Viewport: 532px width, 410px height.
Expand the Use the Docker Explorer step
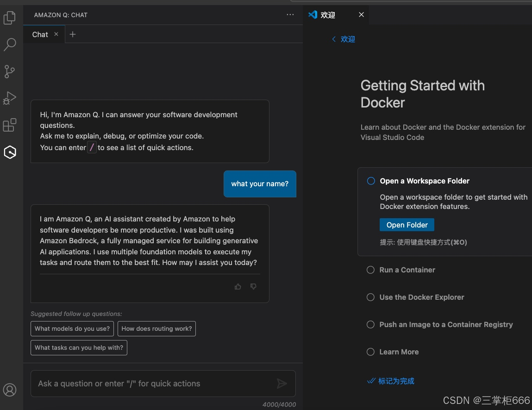pos(422,297)
